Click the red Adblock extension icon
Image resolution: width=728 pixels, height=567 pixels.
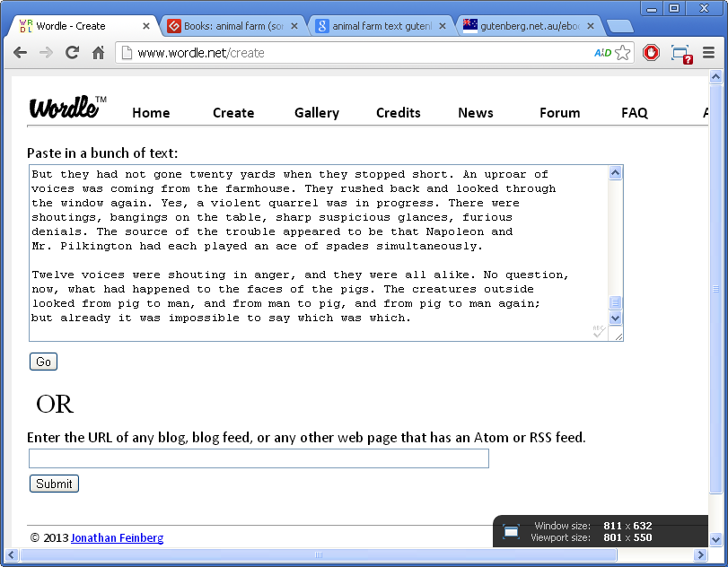[652, 53]
